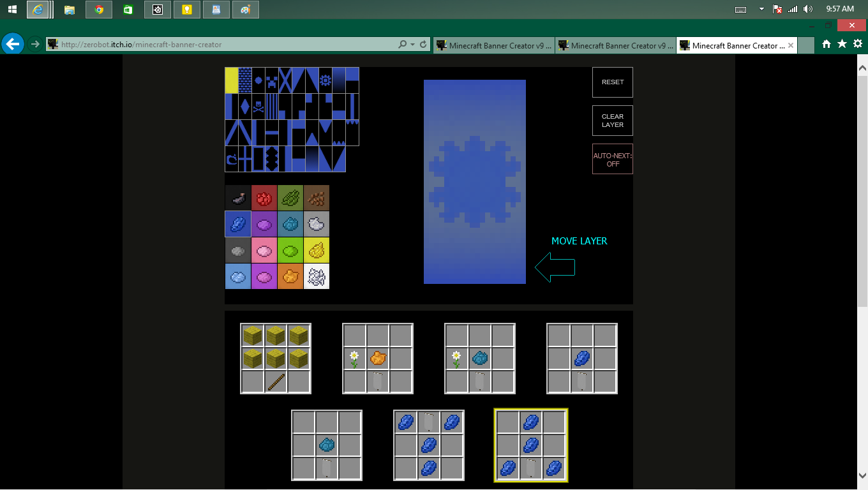Choose the Mojang logo pattern
Image resolution: width=868 pixels, height=490 pixels.
(x=231, y=159)
